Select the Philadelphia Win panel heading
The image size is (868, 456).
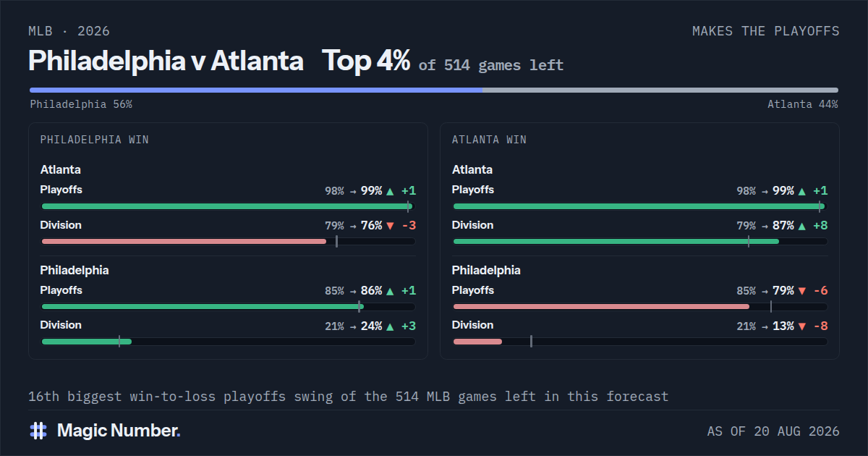point(95,140)
